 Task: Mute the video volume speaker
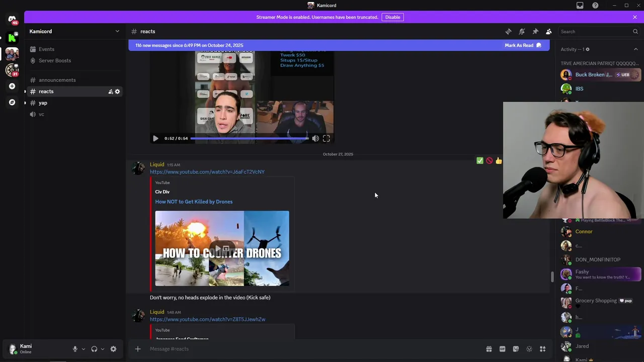pos(315,138)
